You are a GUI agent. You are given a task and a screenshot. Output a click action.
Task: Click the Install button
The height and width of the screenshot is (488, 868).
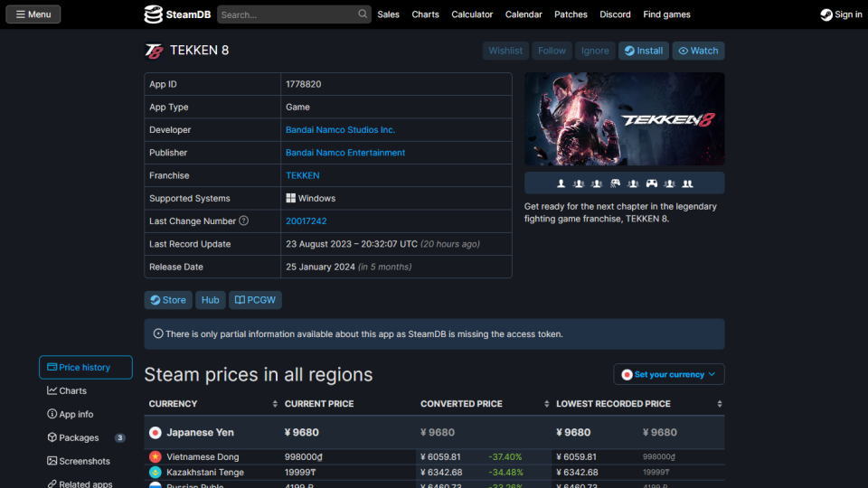tap(643, 51)
